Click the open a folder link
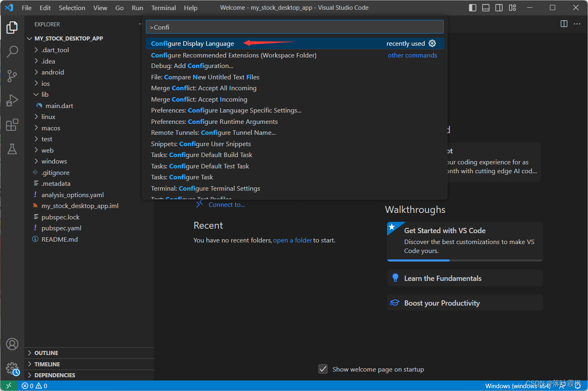 click(293, 240)
